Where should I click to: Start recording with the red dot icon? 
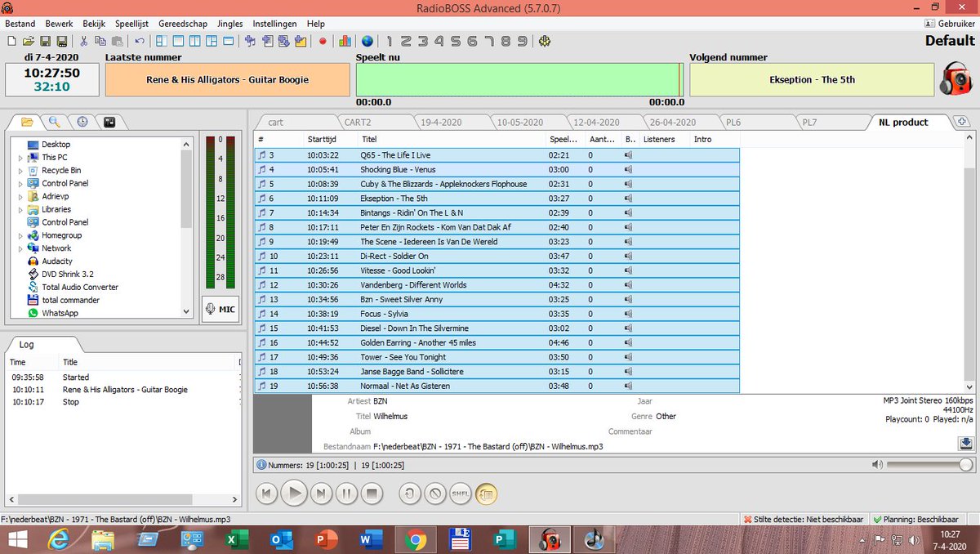pyautogui.click(x=323, y=41)
